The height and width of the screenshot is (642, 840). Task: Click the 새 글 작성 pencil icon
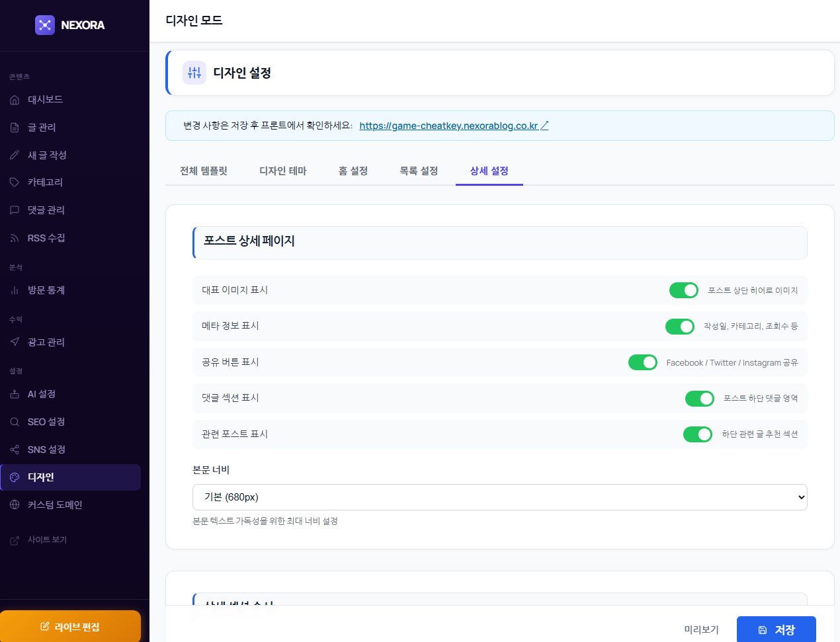click(15, 155)
